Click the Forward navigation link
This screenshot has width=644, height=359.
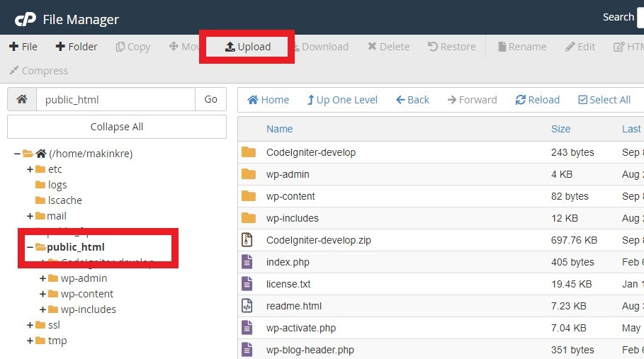point(472,100)
